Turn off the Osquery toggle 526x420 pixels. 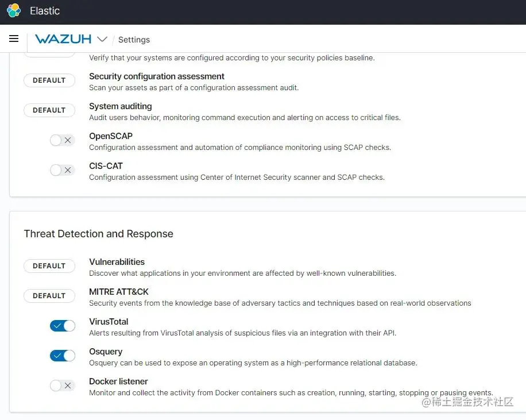tap(63, 356)
